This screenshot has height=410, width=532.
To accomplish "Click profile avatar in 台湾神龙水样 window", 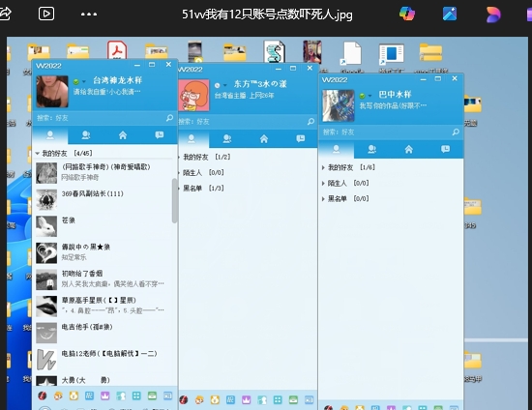I will [52, 92].
